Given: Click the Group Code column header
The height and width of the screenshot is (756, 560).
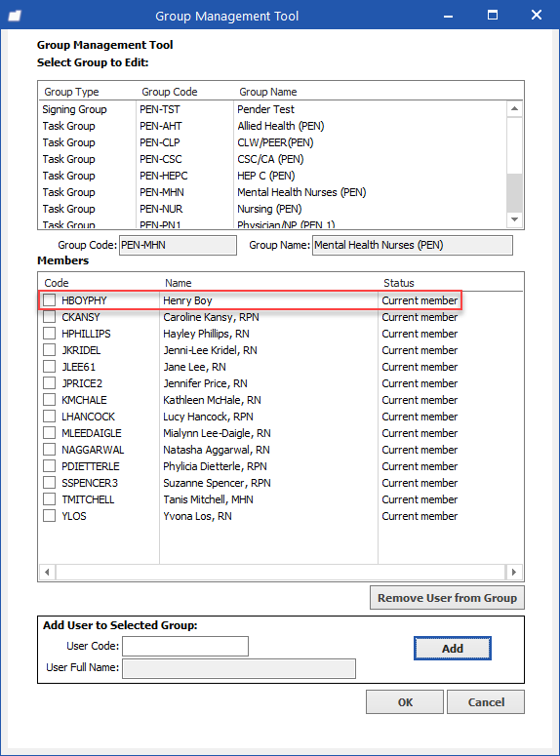Looking at the screenshot, I should tap(170, 92).
